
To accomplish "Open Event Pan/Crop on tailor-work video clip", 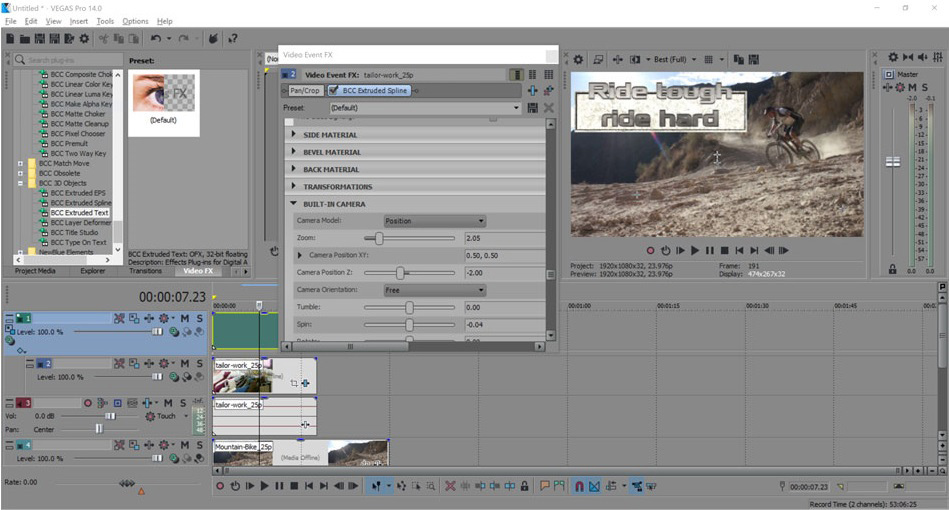I will pos(294,383).
